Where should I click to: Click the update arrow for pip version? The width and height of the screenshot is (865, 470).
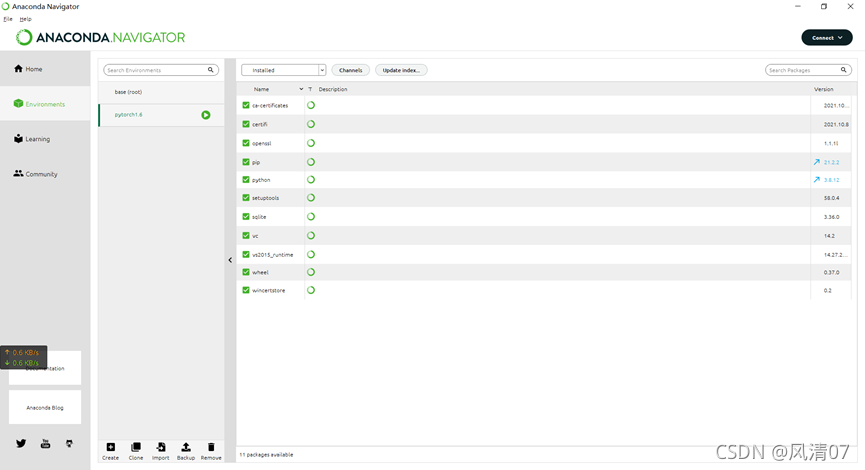[816, 162]
